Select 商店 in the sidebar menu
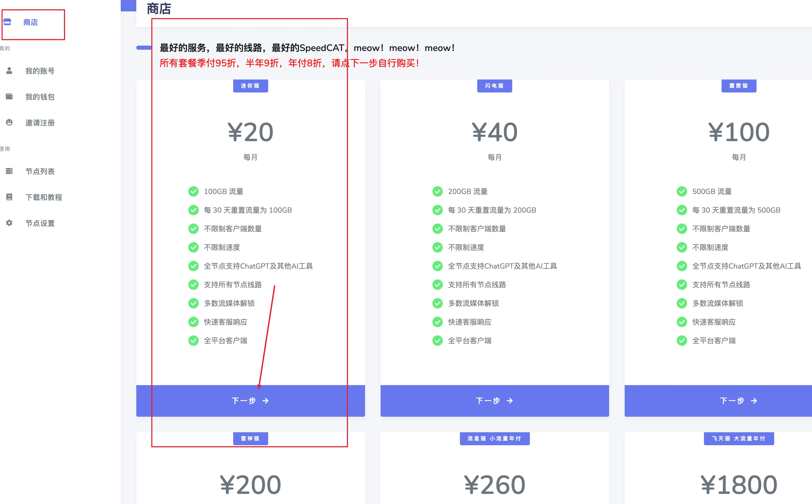The height and width of the screenshot is (504, 812). click(30, 22)
